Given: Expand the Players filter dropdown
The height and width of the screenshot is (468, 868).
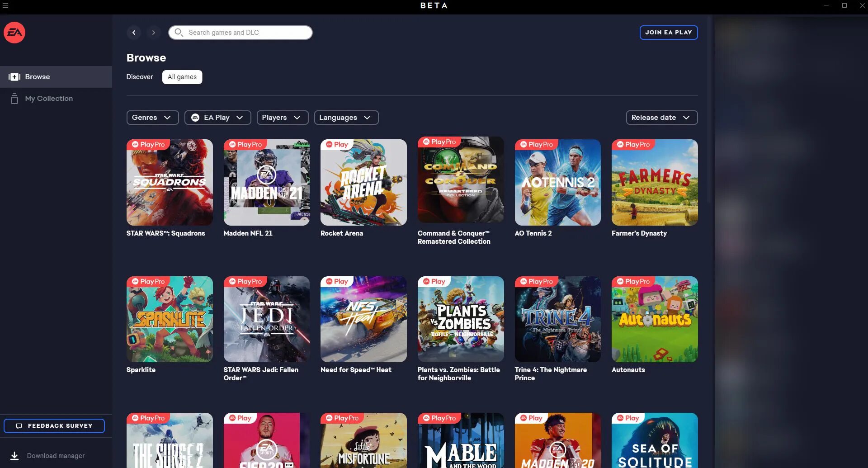Looking at the screenshot, I should click(283, 118).
